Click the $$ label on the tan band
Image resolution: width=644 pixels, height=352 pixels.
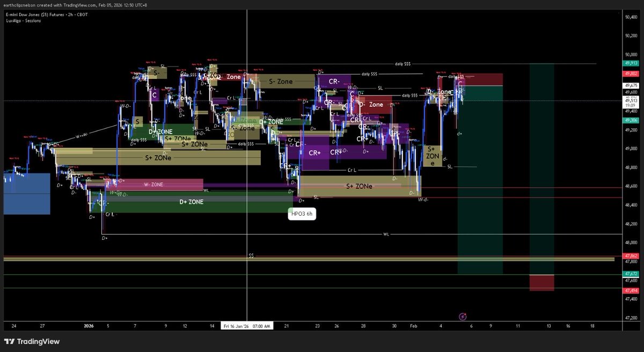(251, 256)
